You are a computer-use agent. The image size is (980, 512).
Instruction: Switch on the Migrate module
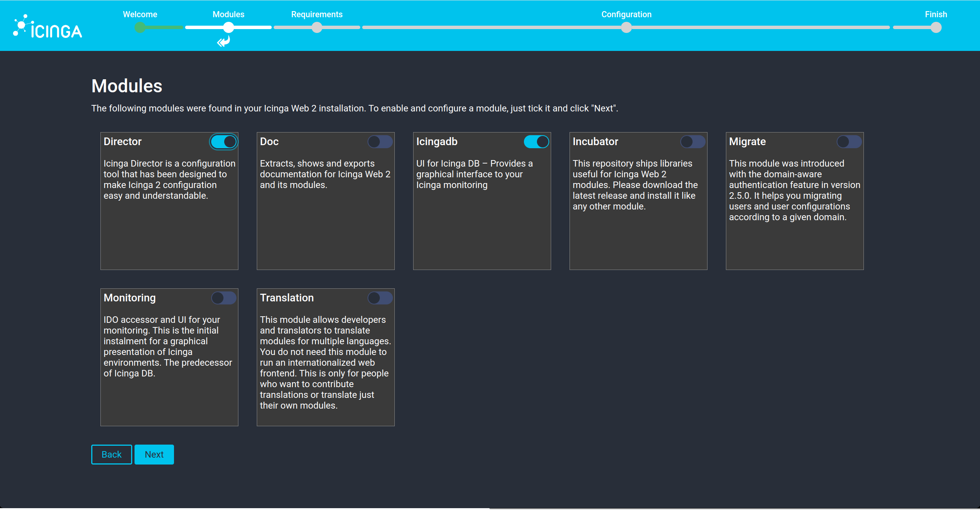(849, 142)
